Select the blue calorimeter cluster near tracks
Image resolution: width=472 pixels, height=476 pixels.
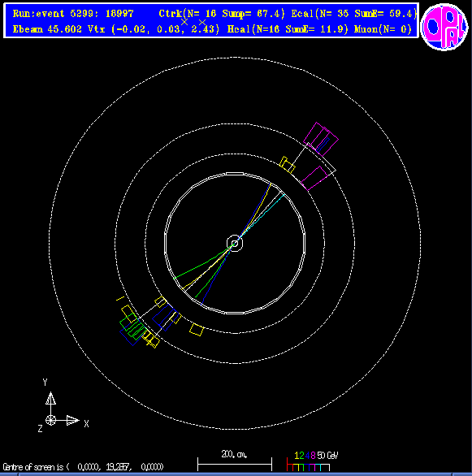(x=164, y=318)
